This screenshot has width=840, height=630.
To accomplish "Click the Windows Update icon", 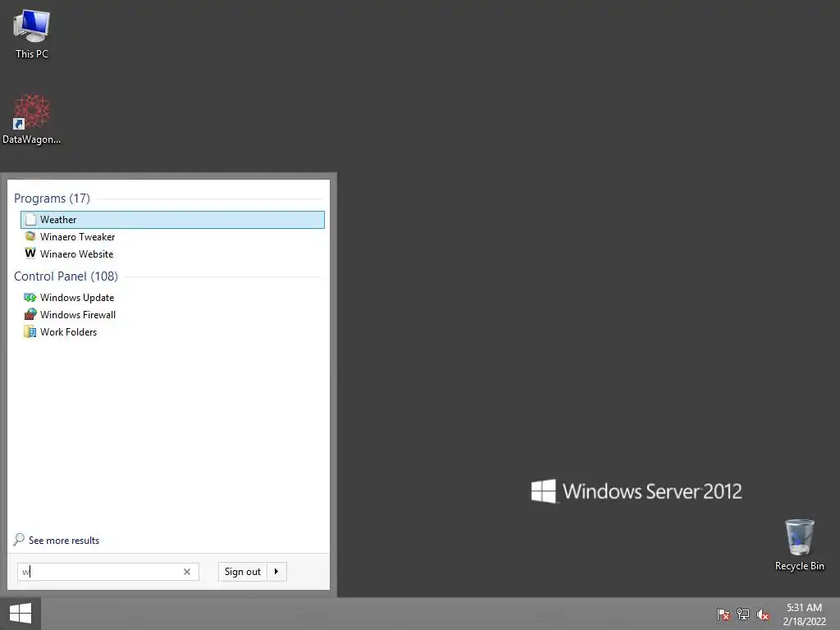I will pyautogui.click(x=30, y=297).
